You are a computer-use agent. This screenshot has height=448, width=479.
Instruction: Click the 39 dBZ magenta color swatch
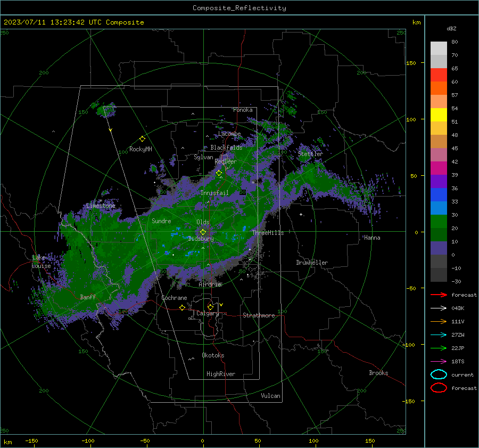[x=439, y=168]
